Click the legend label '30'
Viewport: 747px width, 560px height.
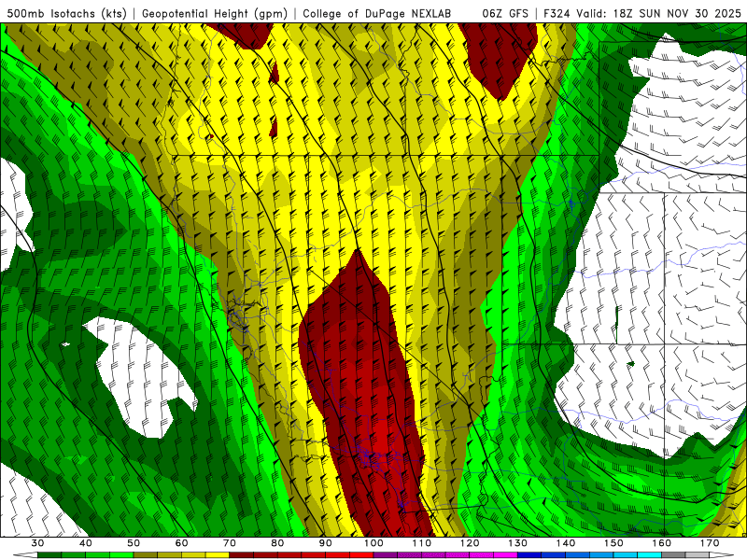click(x=37, y=543)
